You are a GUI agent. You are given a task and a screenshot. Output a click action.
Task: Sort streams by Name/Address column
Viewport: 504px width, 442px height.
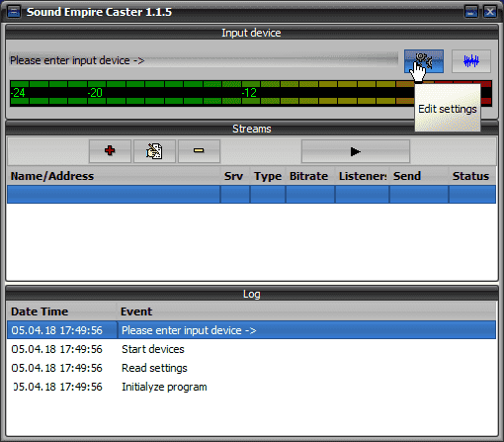114,176
